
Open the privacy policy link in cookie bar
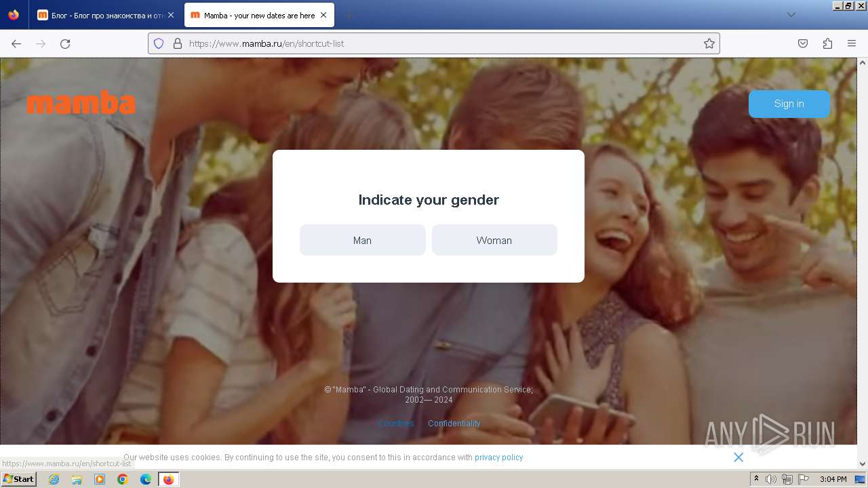click(x=499, y=457)
